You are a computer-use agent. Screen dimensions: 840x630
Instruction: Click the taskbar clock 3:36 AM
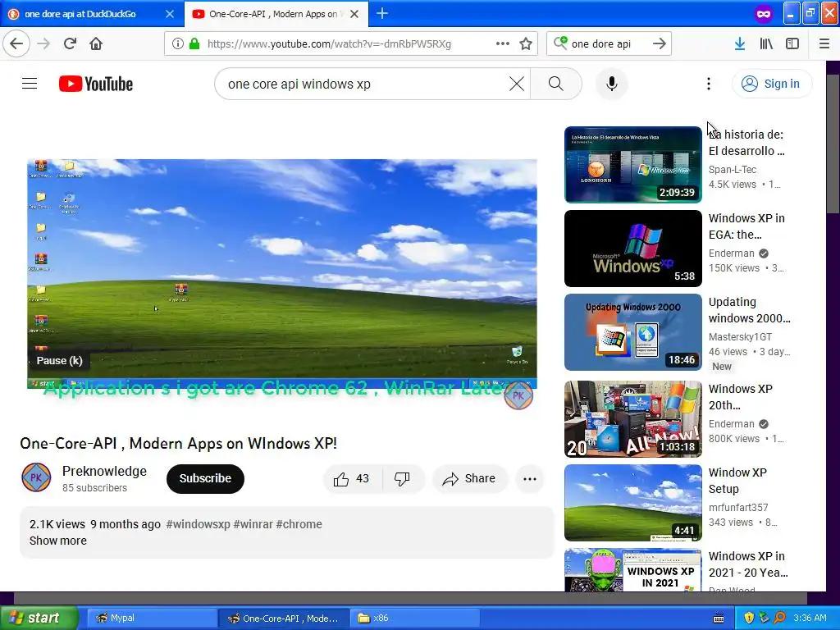click(x=810, y=619)
